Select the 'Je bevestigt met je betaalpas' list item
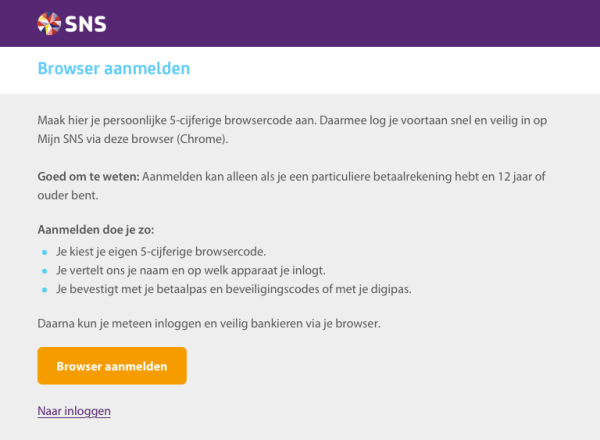Viewport: 600px width, 440px height. tap(234, 289)
